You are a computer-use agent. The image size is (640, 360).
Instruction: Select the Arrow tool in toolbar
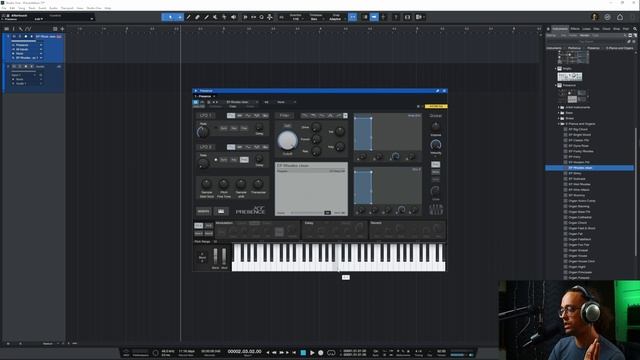[x=170, y=17]
